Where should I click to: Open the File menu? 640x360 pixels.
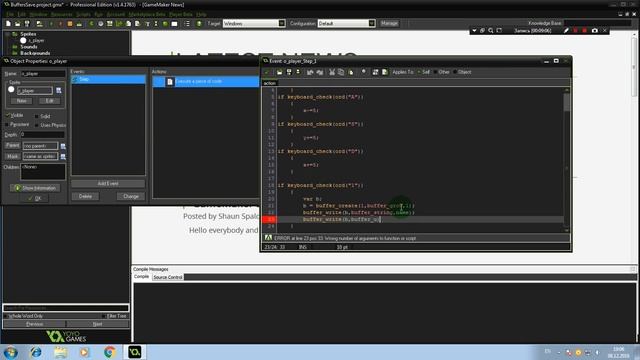(10, 14)
